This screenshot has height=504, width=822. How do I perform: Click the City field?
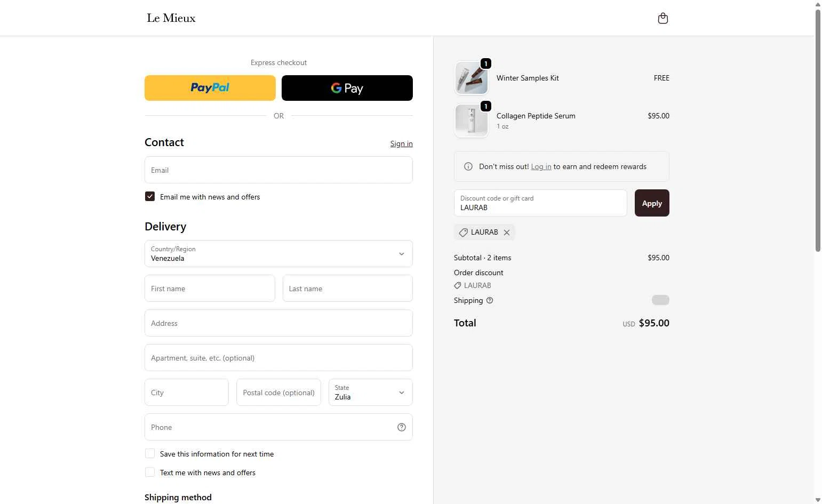(187, 393)
